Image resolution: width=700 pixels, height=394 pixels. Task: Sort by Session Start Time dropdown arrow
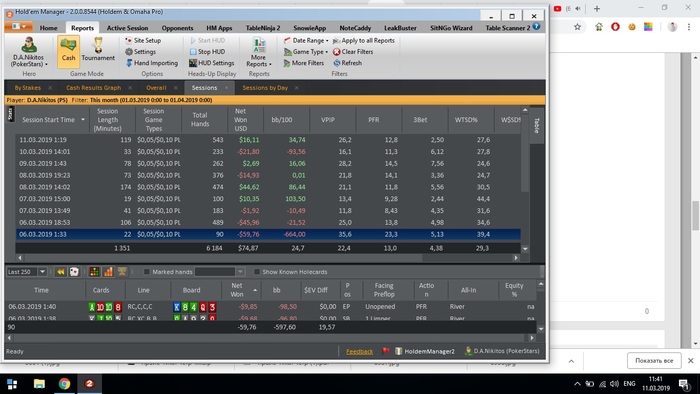coord(83,120)
